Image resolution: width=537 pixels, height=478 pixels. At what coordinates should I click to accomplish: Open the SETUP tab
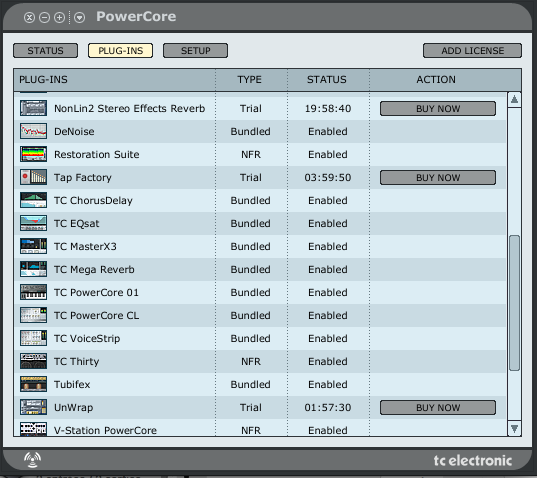point(195,51)
